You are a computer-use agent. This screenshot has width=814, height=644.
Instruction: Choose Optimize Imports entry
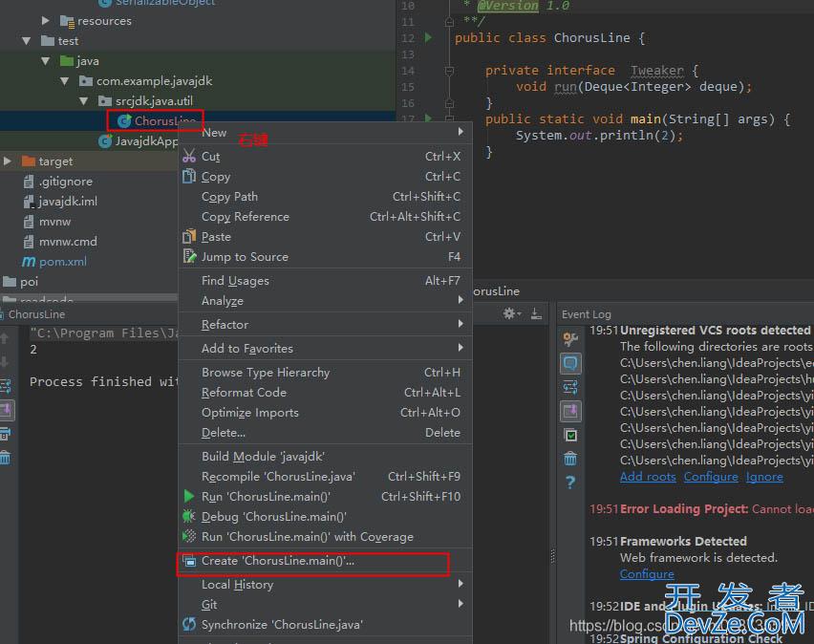(326, 413)
